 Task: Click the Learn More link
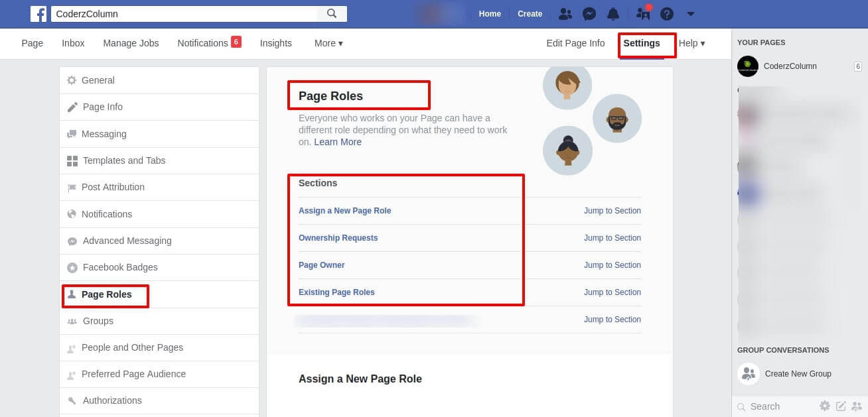tap(338, 142)
